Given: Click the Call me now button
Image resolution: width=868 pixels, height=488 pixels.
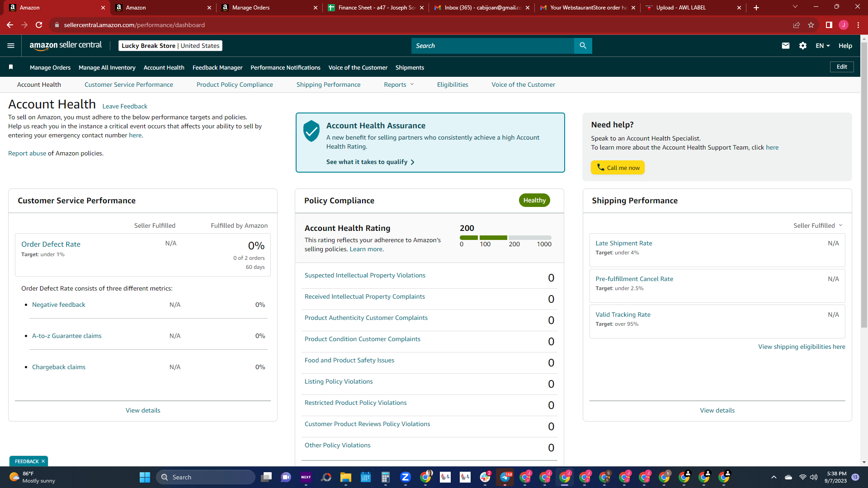Looking at the screenshot, I should coord(618,168).
